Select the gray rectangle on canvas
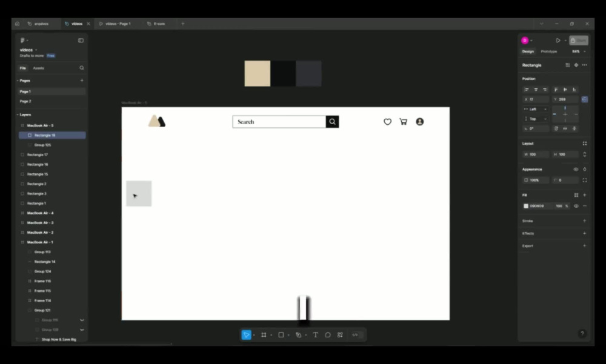606x364 pixels. click(139, 194)
